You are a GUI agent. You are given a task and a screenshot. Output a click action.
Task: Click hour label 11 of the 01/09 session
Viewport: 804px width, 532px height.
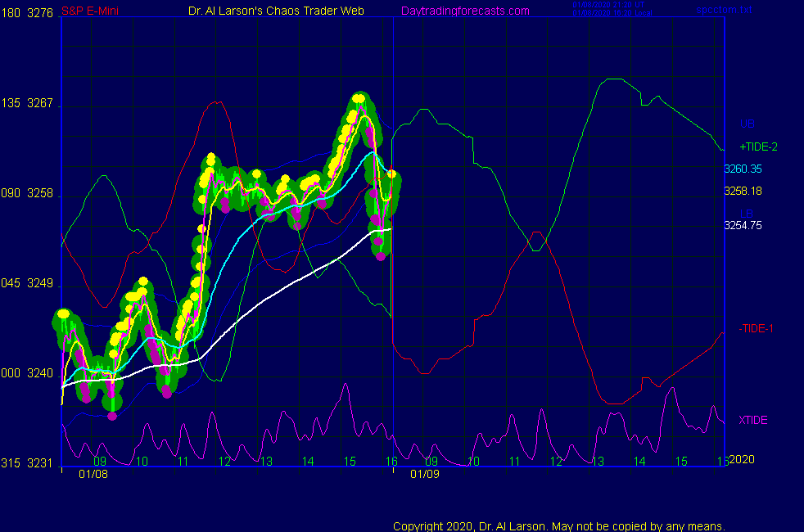pos(515,462)
